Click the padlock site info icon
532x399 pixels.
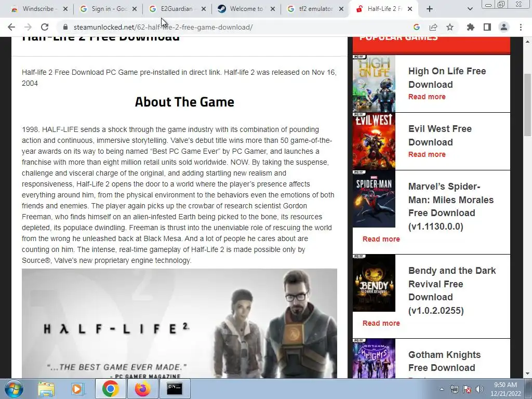[x=66, y=27]
